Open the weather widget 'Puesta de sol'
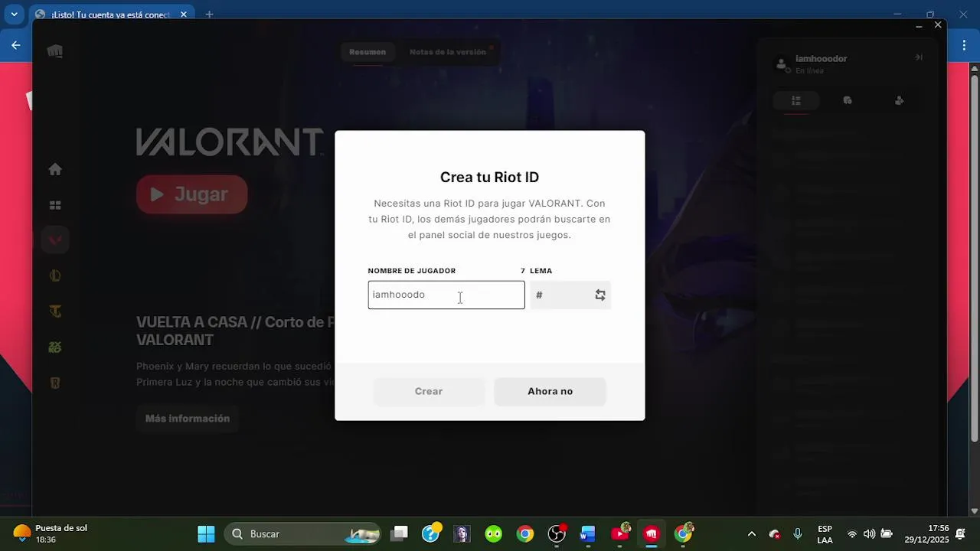Image resolution: width=980 pixels, height=551 pixels. click(50, 533)
